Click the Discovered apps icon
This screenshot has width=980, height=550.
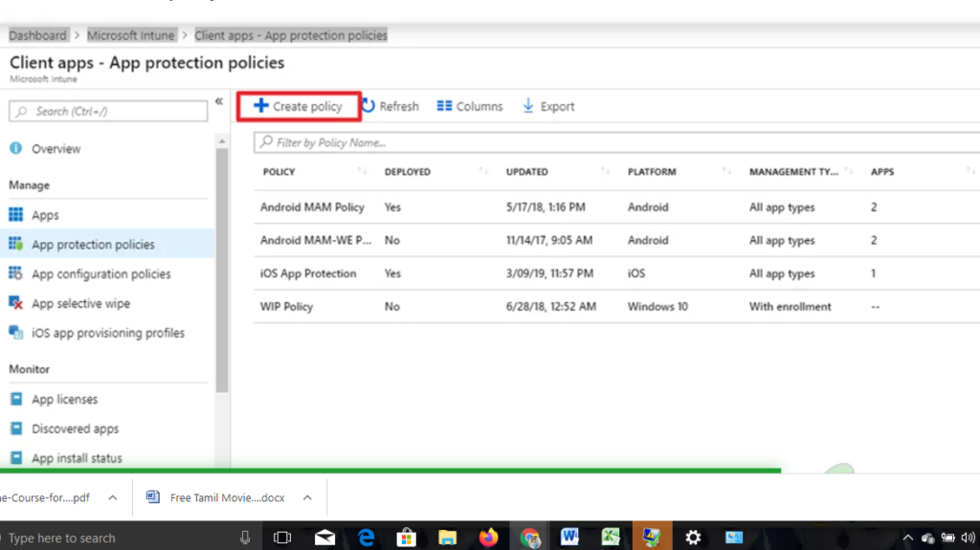16,429
